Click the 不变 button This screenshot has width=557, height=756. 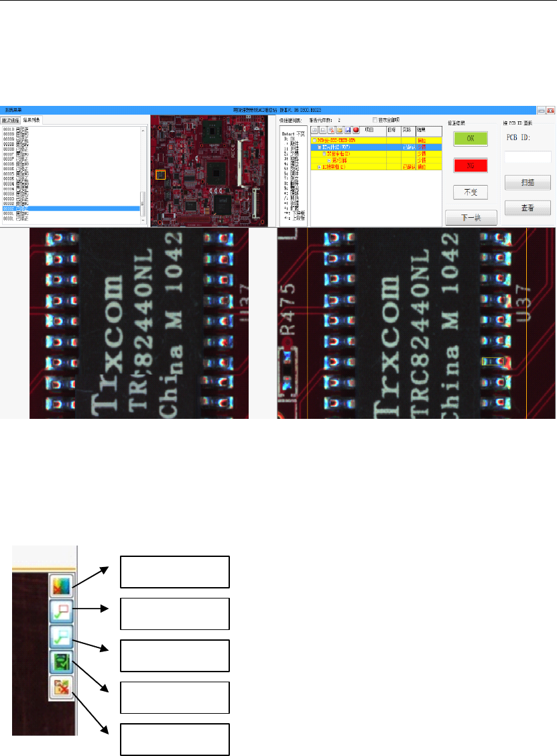point(470,192)
